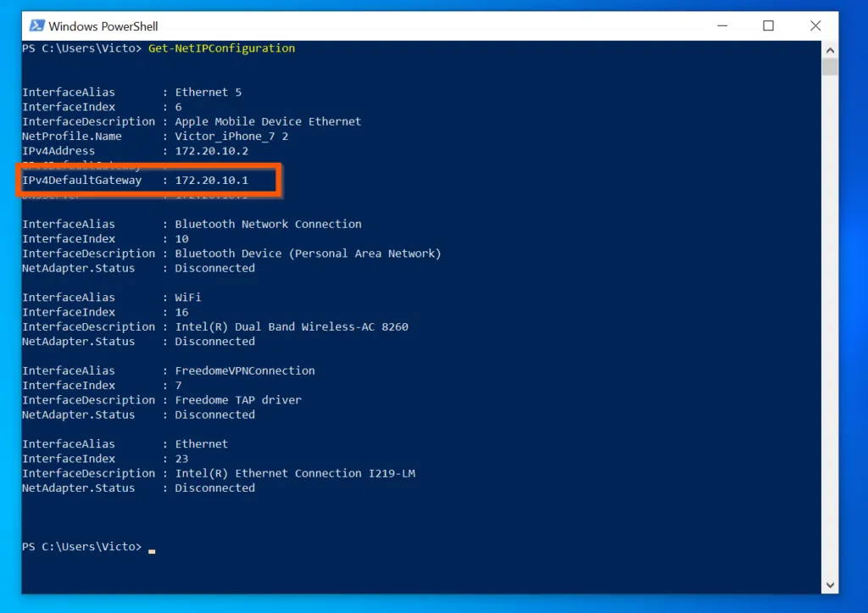Viewport: 868px width, 613px height.
Task: Click the FreedomeVPNConnection interface line
Action: coord(243,370)
